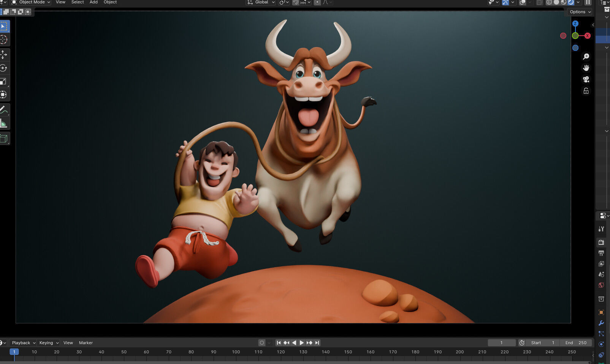Open the Object Mode dropdown
The width and height of the screenshot is (610, 364).
30,2
